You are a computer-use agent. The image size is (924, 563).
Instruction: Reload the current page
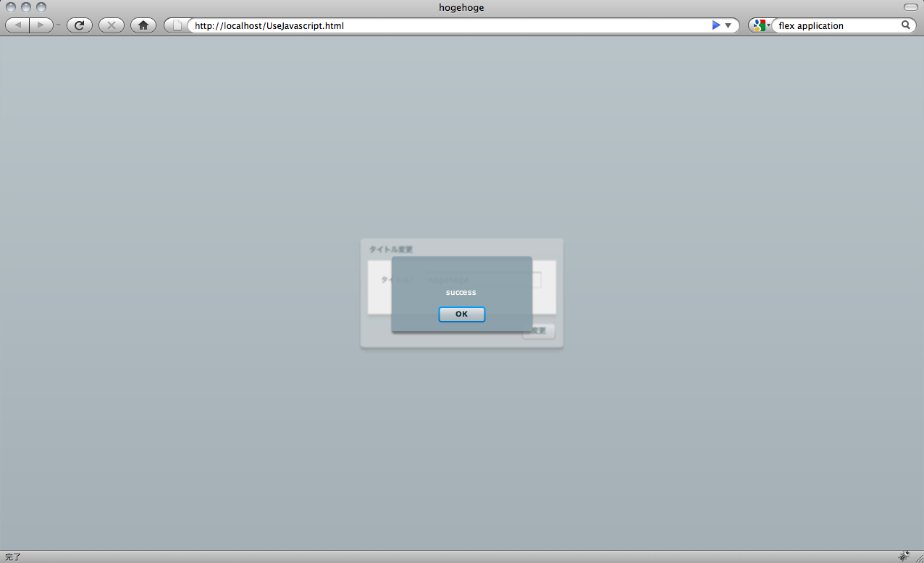(x=79, y=25)
